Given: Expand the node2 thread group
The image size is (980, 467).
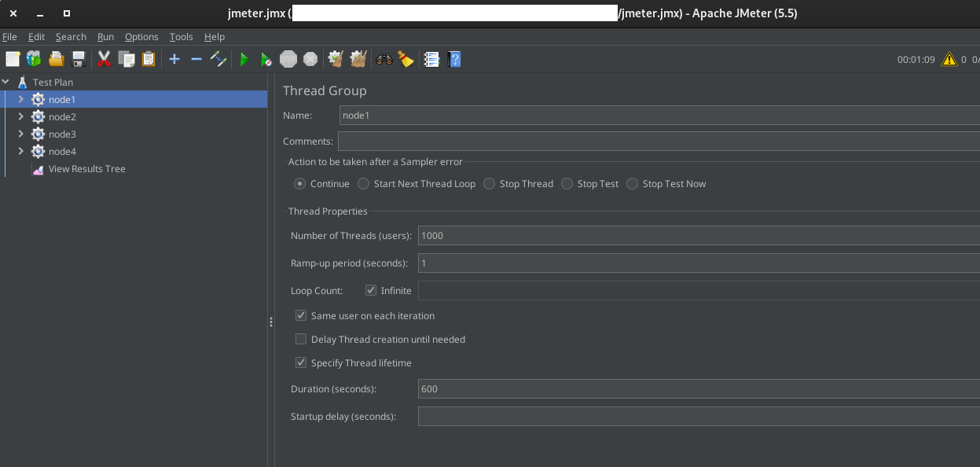Looking at the screenshot, I should coord(21,116).
